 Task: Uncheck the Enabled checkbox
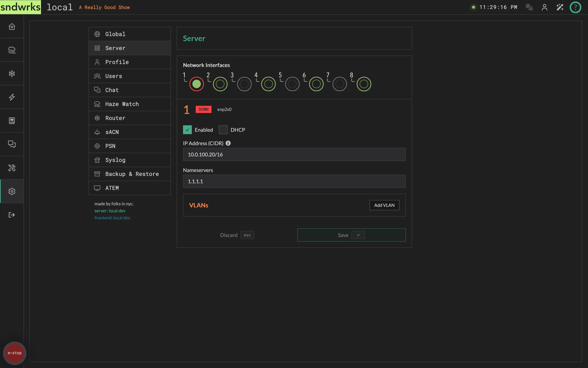(187, 130)
